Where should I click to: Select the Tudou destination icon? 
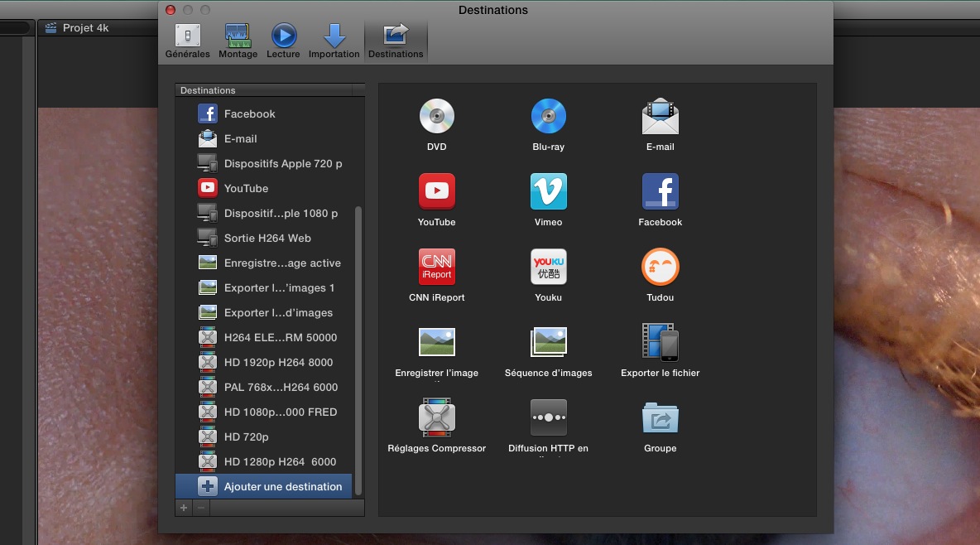660,266
